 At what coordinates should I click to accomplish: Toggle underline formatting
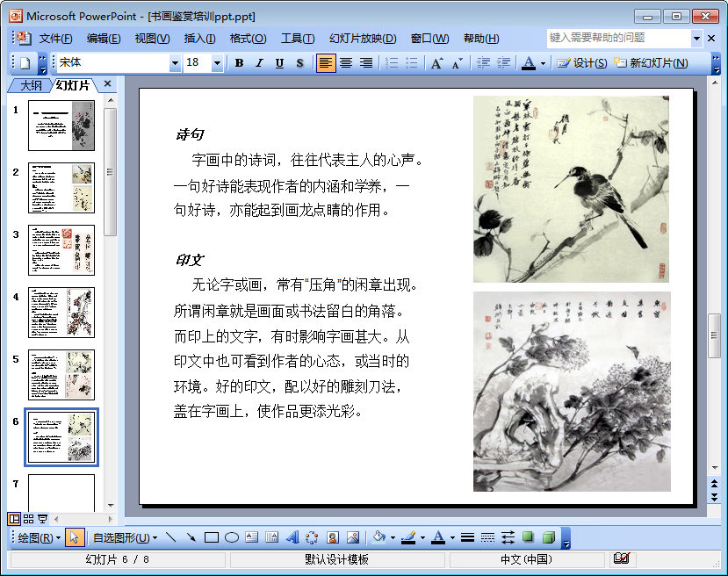[x=279, y=63]
